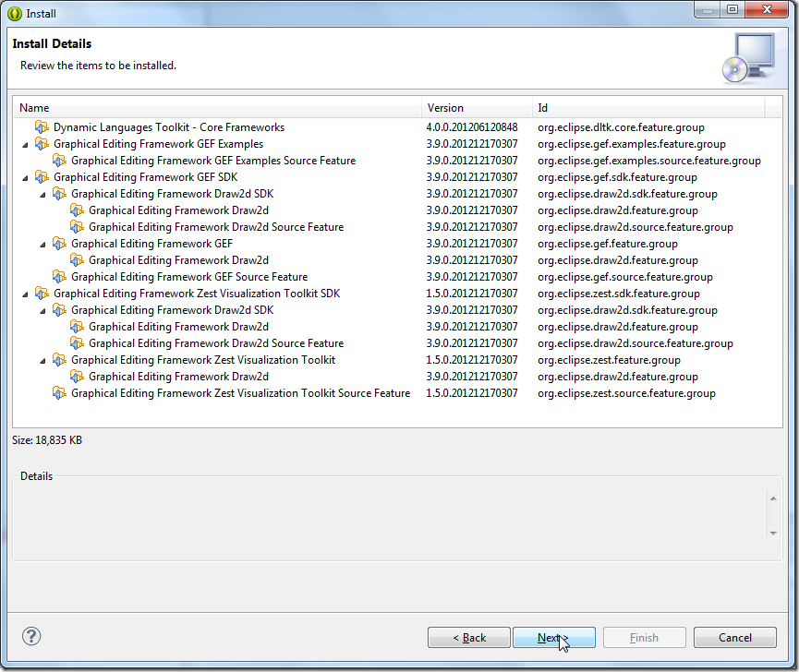Click the GEF Examples row feature icon
Image resolution: width=799 pixels, height=672 pixels.
tap(42, 144)
